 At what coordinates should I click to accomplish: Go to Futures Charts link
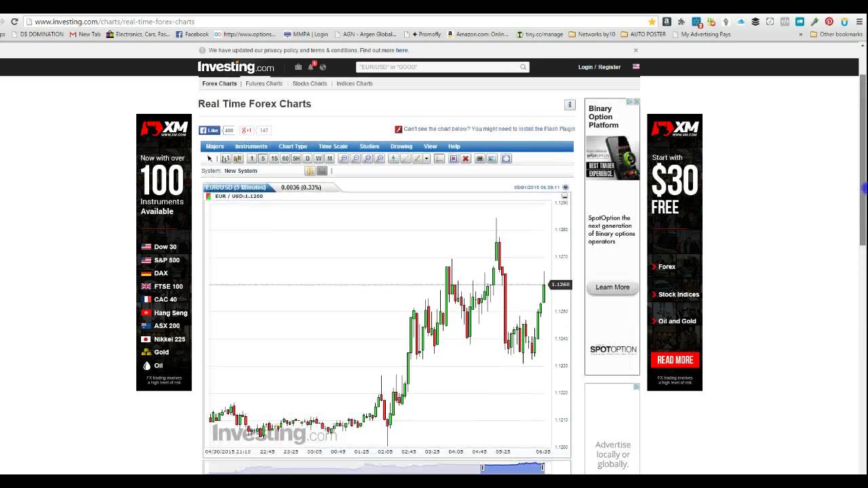coord(264,83)
